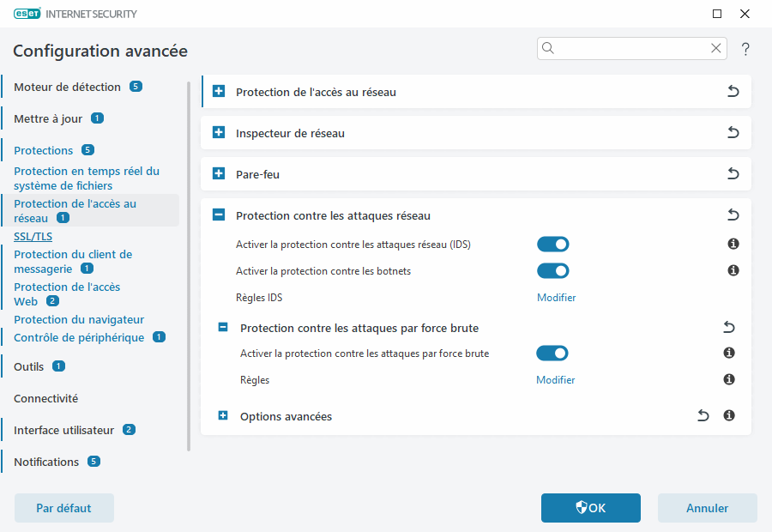Click the info icon next to IDS toggle
This screenshot has width=772, height=532.
(x=733, y=244)
